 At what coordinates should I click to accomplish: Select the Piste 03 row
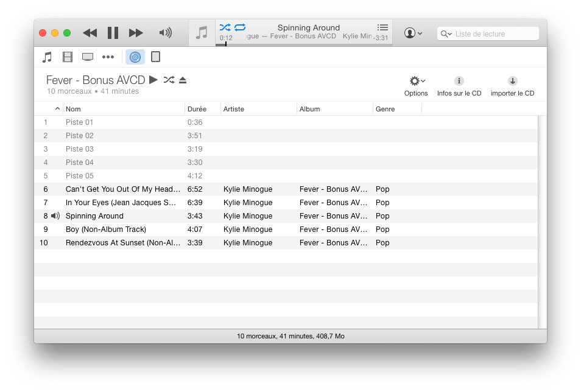pyautogui.click(x=286, y=149)
